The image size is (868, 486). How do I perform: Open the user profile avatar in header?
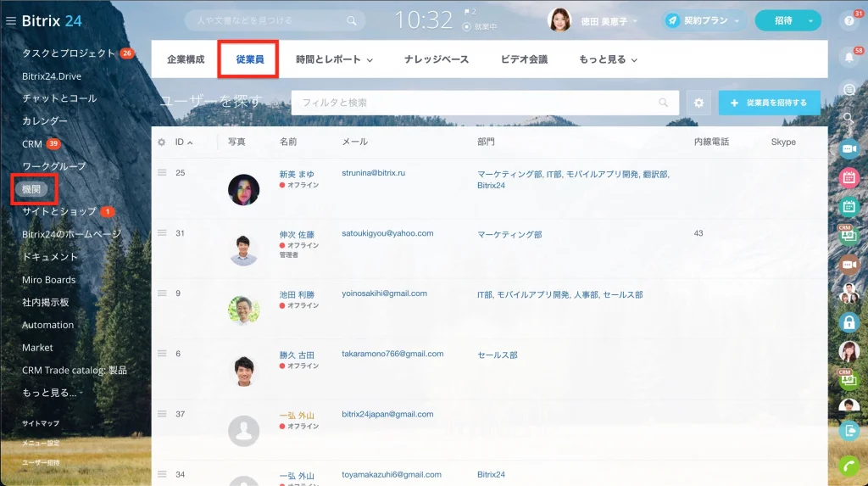[559, 20]
